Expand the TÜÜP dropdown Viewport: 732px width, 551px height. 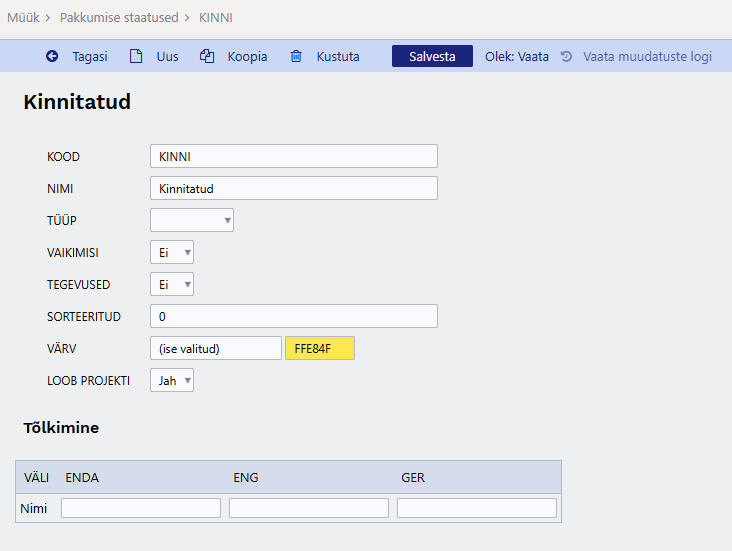192,220
